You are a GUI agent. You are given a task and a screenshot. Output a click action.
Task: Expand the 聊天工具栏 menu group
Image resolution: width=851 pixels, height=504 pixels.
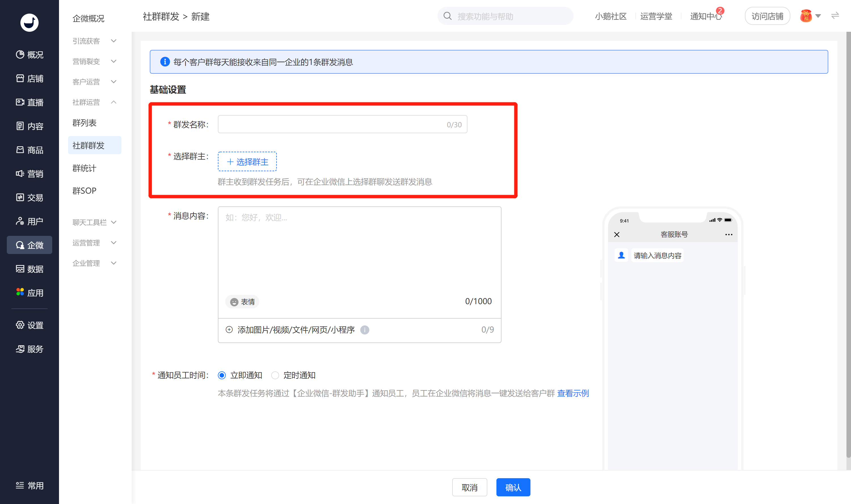pos(94,222)
